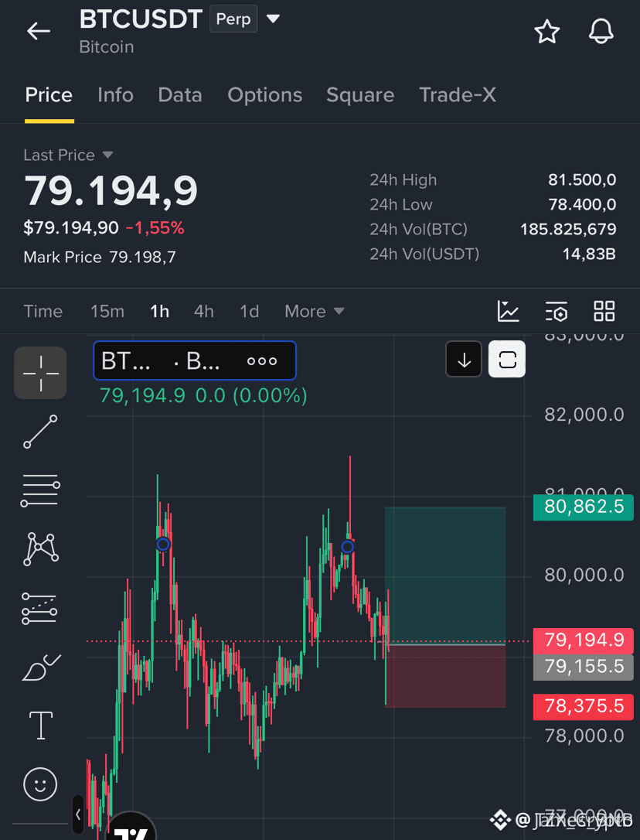Tap the down-arrow button on chart
Image resolution: width=640 pixels, height=840 pixels.
click(464, 359)
